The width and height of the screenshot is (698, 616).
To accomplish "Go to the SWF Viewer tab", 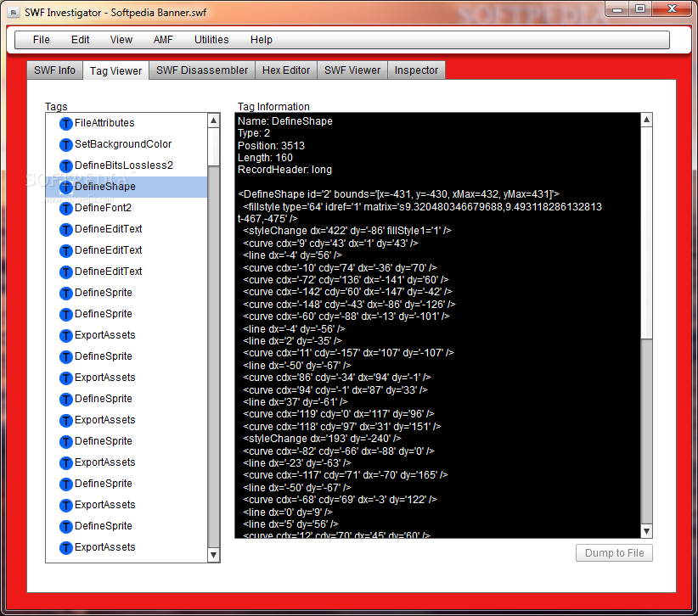I will coord(352,70).
